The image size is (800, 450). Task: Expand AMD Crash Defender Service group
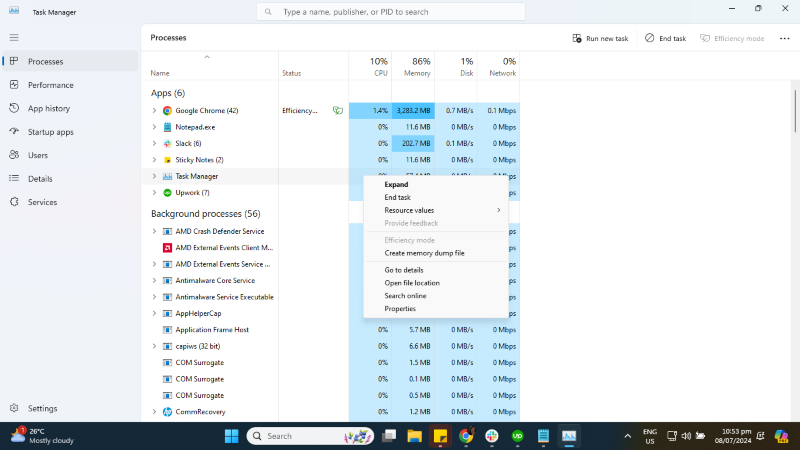click(x=154, y=231)
